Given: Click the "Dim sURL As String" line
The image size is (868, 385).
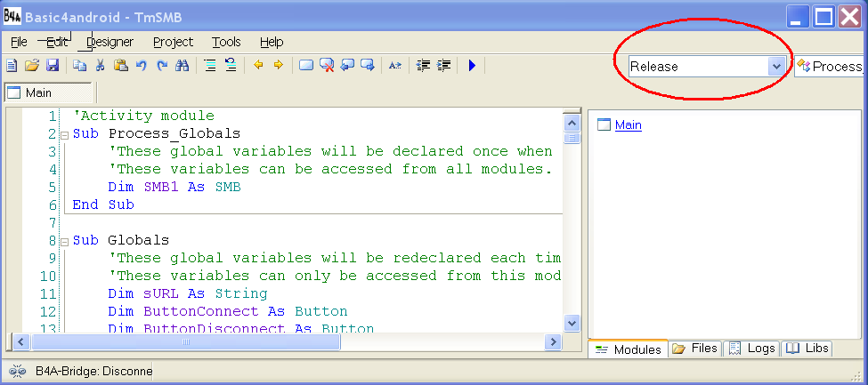Looking at the screenshot, I should coord(188,293).
